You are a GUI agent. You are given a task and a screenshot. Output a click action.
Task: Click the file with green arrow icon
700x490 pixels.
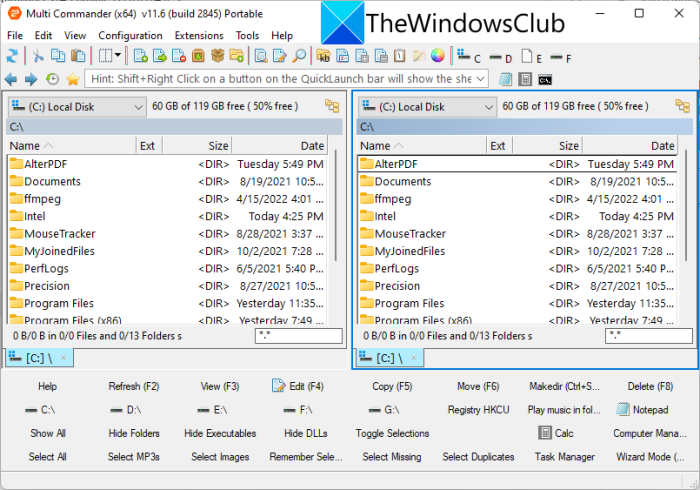click(x=159, y=56)
